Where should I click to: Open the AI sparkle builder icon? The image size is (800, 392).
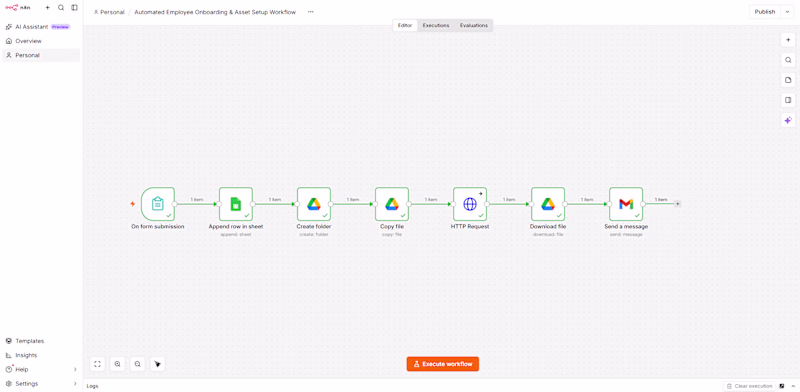click(x=788, y=120)
